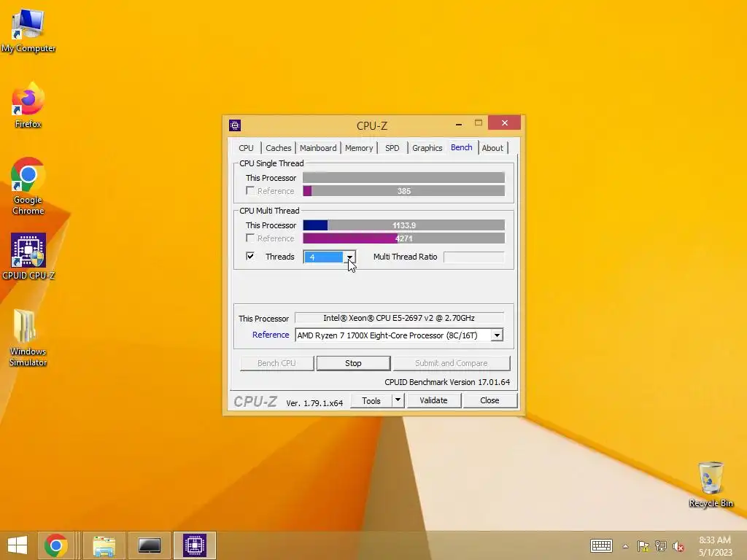The height and width of the screenshot is (560, 747).
Task: Launch Firefox from the desktop
Action: 28,105
